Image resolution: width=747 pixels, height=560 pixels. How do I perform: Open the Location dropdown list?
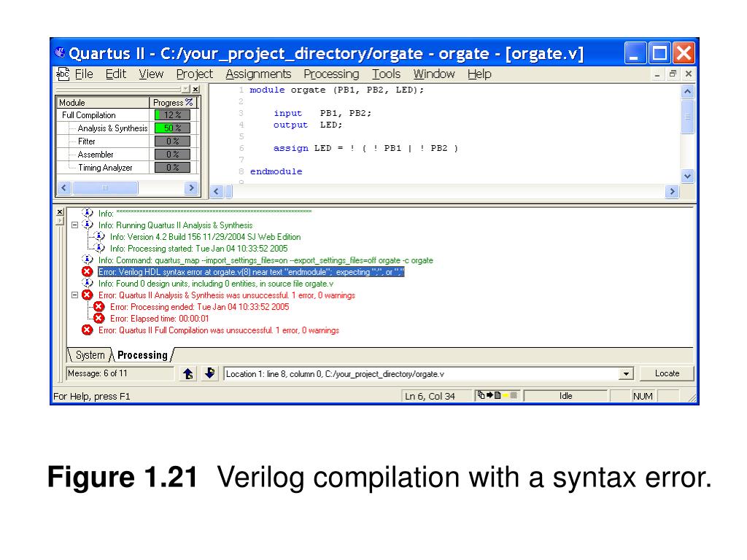(626, 374)
